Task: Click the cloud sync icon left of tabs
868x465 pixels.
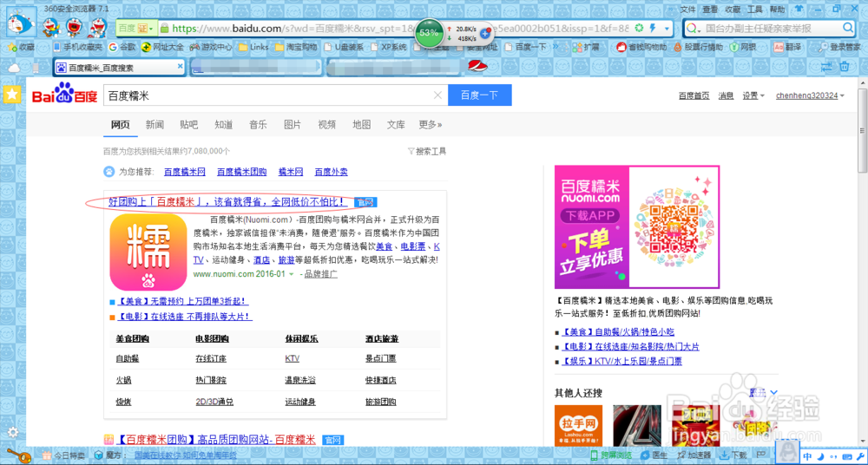Action: pos(14,68)
